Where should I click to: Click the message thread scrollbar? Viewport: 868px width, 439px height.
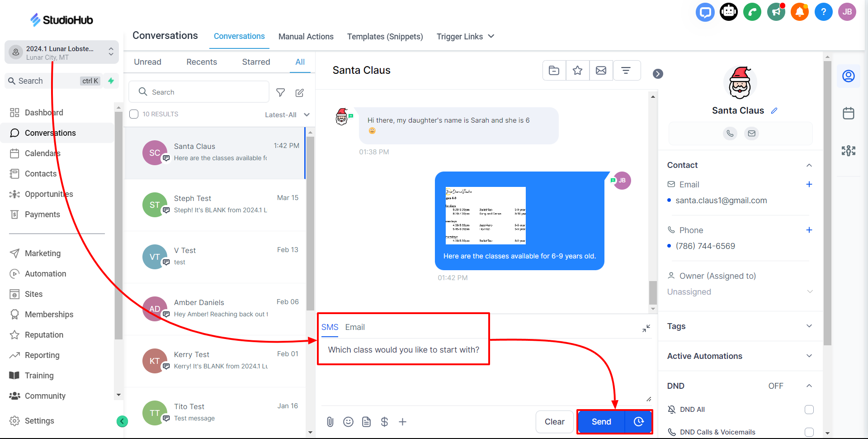click(x=653, y=292)
